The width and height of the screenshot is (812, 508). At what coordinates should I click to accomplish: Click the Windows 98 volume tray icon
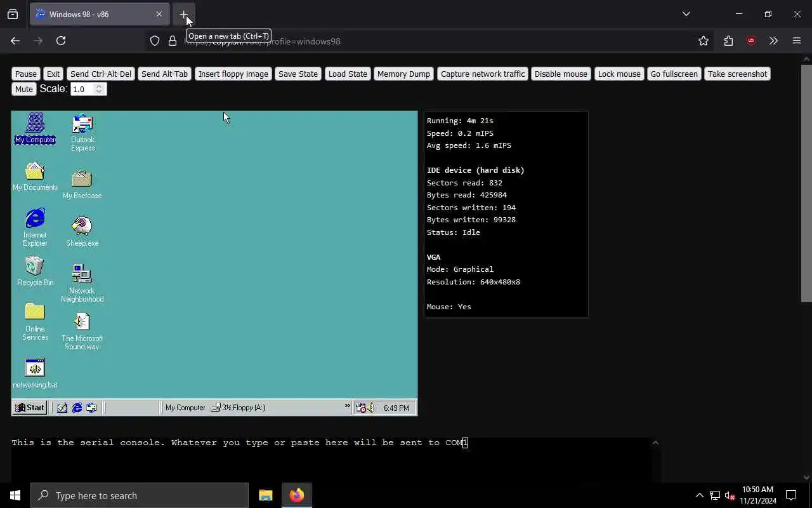click(370, 408)
